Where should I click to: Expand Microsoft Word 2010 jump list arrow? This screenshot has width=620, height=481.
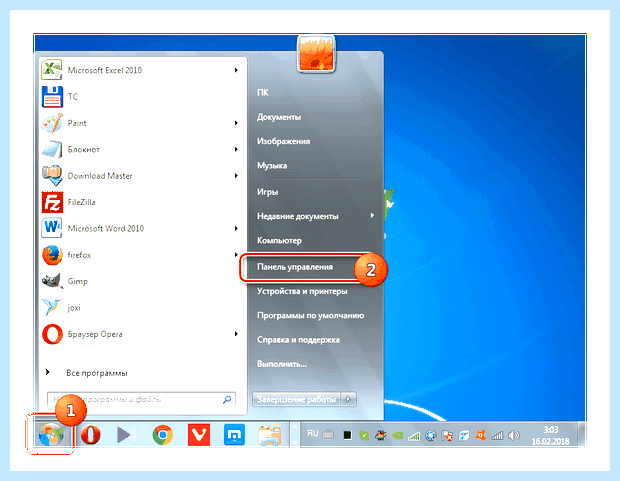(236, 228)
